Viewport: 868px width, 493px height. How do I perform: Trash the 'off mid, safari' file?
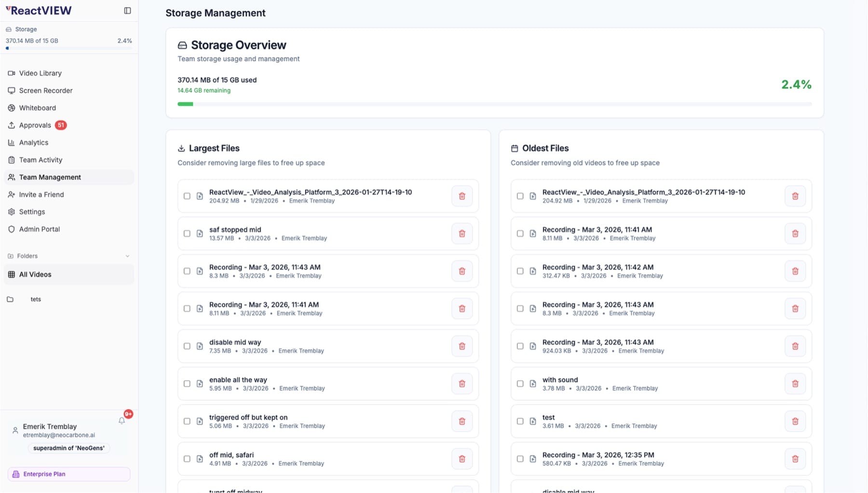pyautogui.click(x=462, y=459)
